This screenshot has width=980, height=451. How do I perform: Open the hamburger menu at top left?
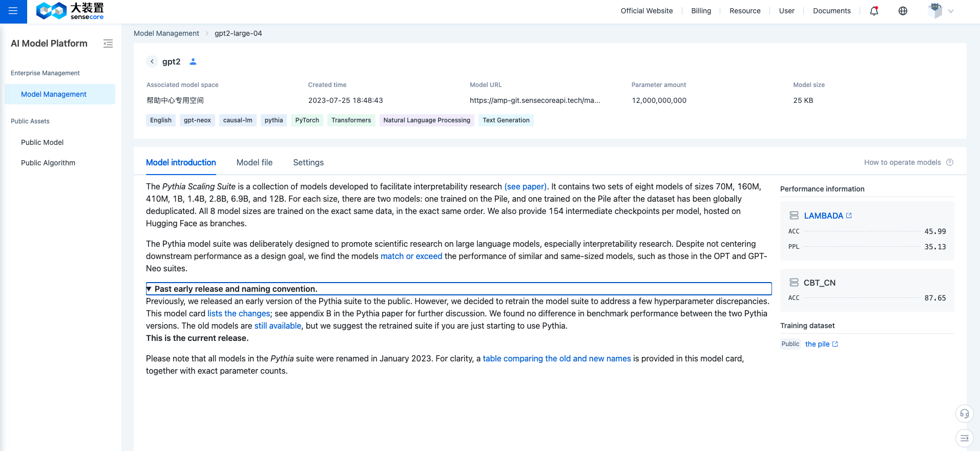[x=13, y=11]
